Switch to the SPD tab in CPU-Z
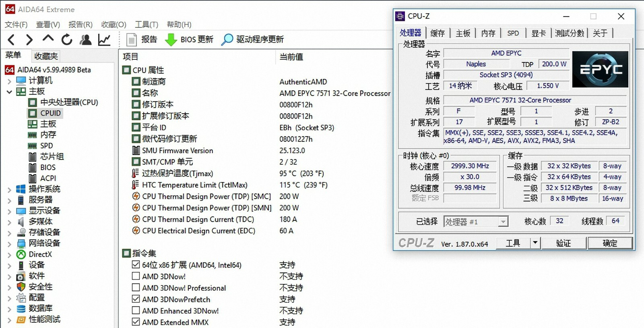 pyautogui.click(x=513, y=33)
